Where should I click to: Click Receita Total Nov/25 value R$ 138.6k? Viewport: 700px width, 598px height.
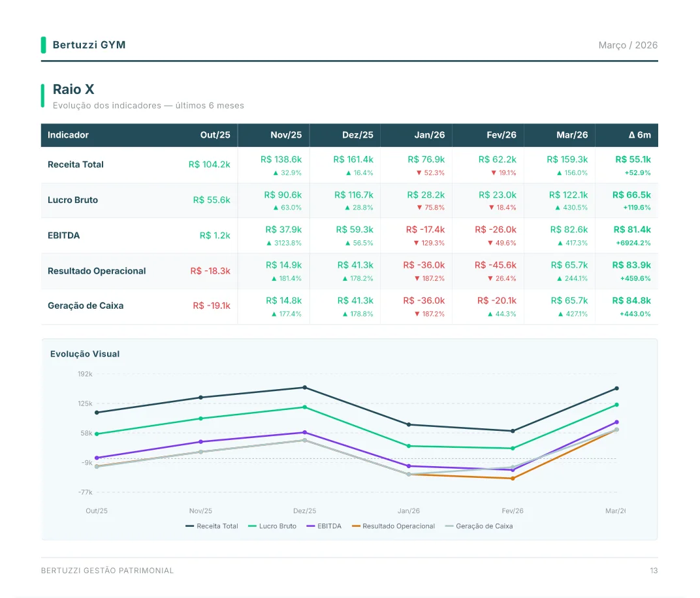click(281, 159)
